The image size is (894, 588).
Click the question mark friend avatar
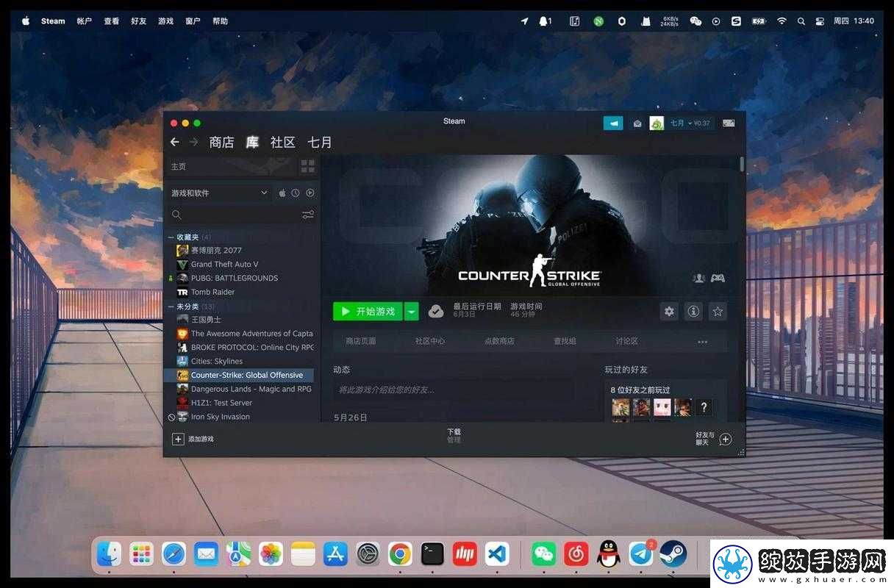(x=704, y=407)
